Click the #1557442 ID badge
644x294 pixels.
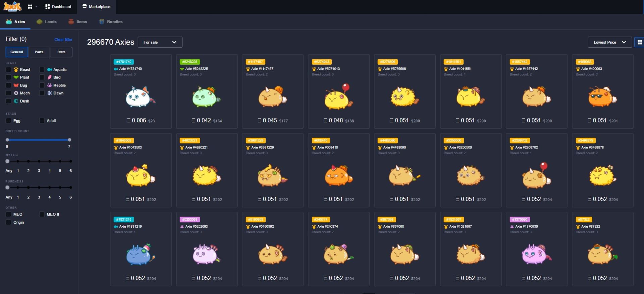520,62
